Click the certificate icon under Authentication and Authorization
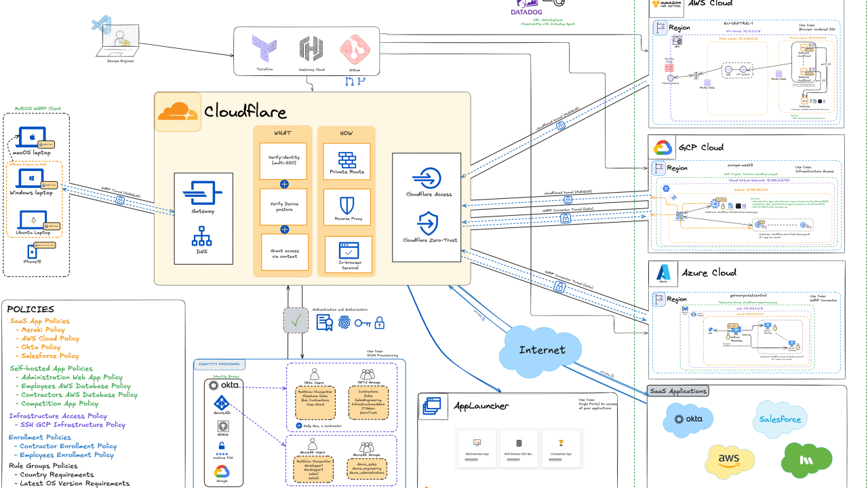This screenshot has height=488, width=868. [324, 322]
